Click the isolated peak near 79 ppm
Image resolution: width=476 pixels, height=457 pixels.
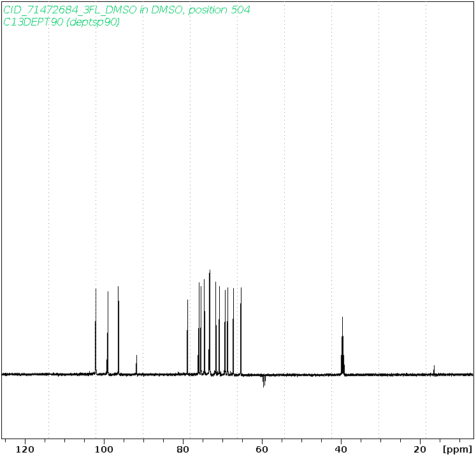187,337
